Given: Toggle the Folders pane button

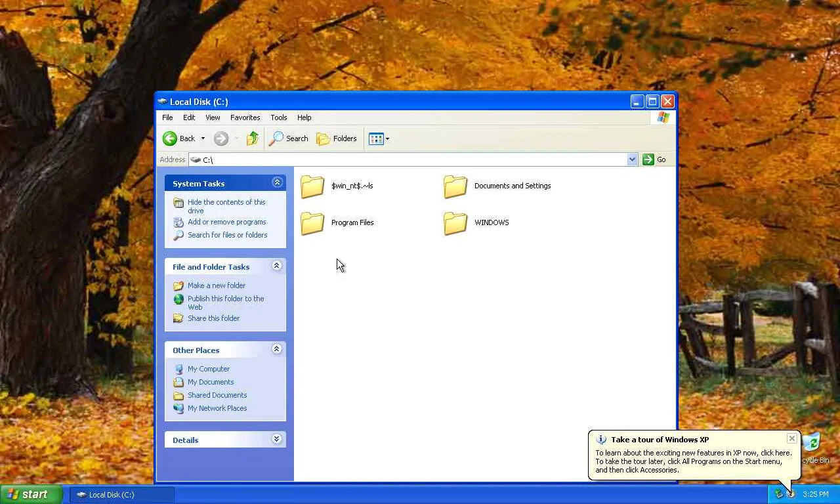Looking at the screenshot, I should pyautogui.click(x=337, y=138).
